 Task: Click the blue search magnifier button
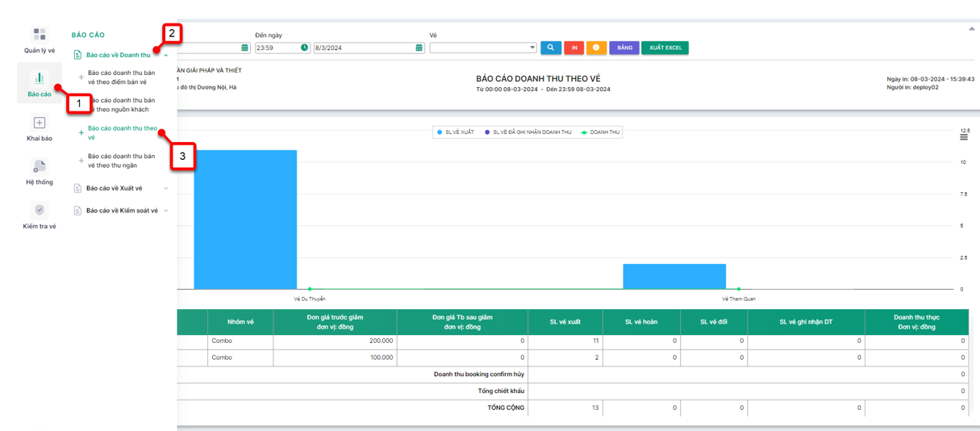[x=551, y=48]
